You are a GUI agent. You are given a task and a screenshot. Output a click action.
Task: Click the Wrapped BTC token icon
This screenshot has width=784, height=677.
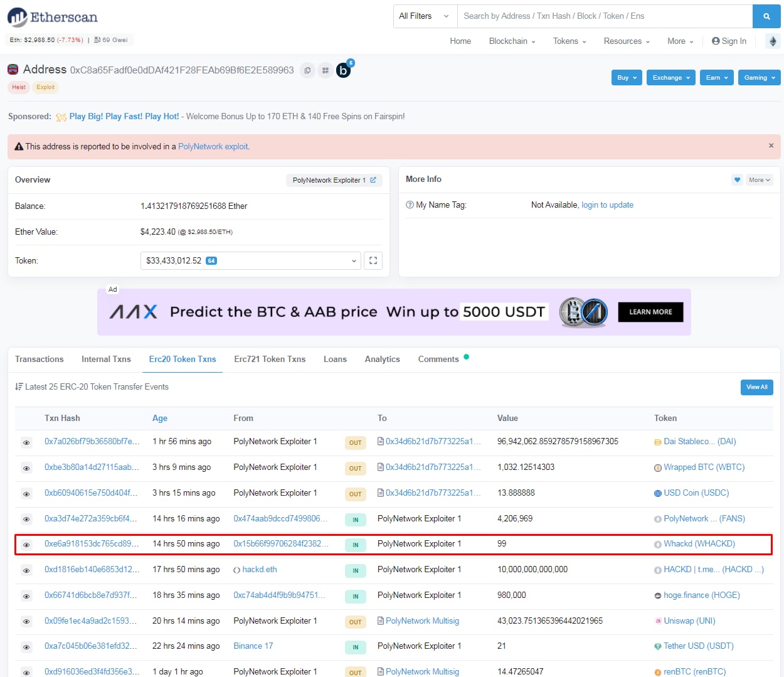(x=658, y=468)
